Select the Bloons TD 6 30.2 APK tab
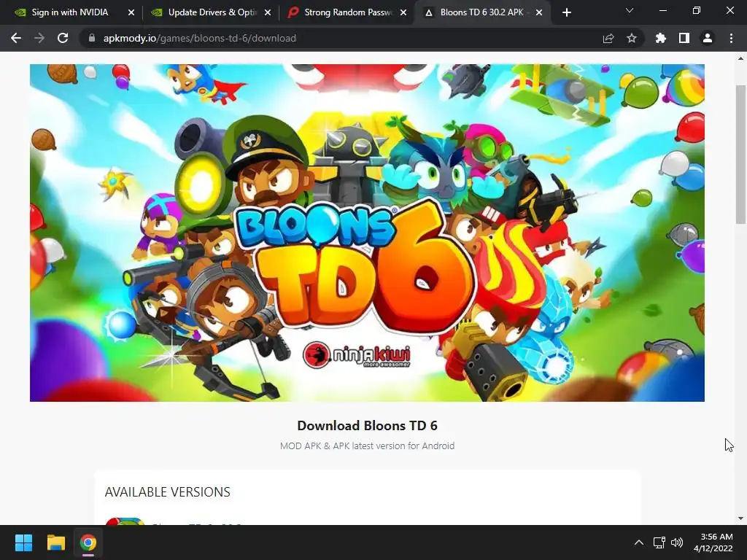Viewport: 747px width, 560px height. tap(482, 12)
